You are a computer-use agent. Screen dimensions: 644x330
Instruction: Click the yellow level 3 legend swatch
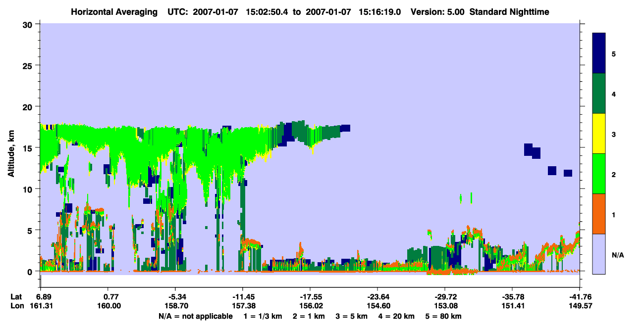599,134
